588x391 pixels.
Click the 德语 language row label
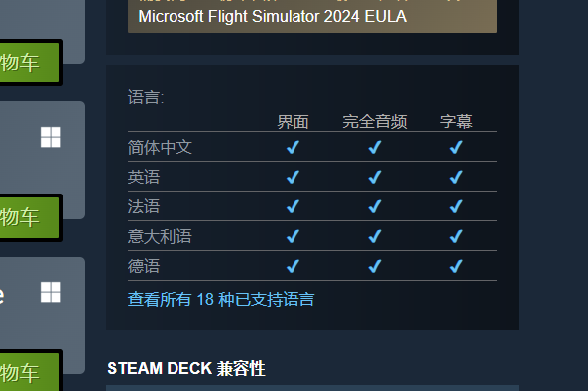click(144, 266)
